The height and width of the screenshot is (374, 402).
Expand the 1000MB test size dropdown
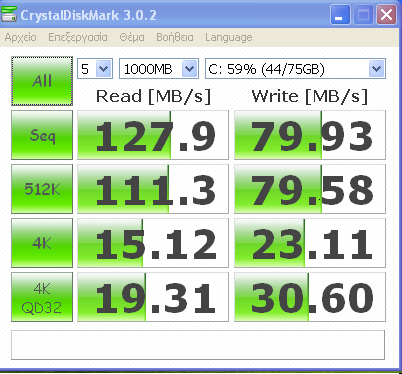[x=159, y=69]
